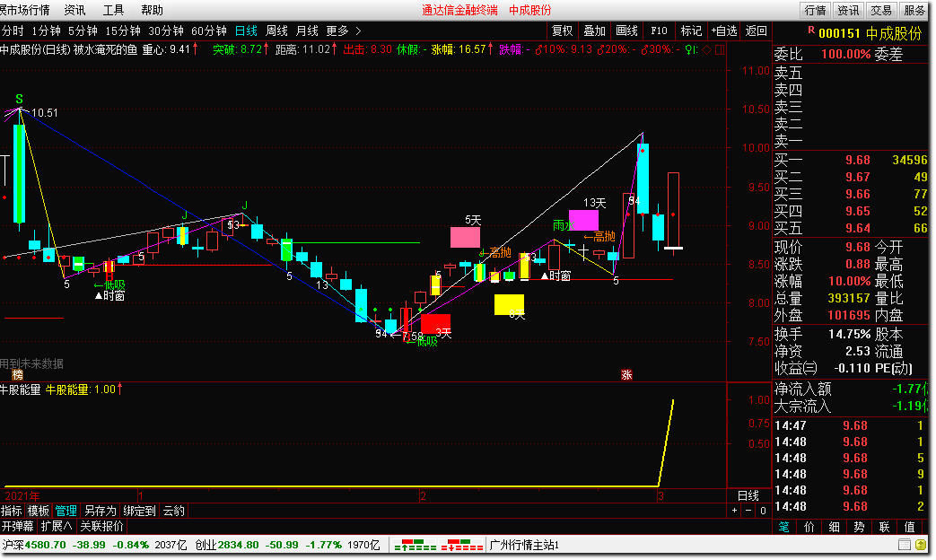Click the plus zoom-in button
Image resolution: width=936 pixels, height=560 pixels.
[x=735, y=511]
